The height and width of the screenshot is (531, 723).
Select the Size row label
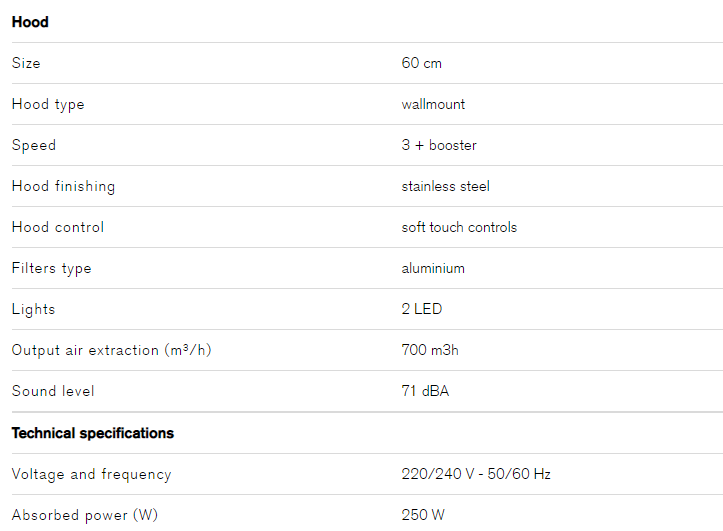(26, 63)
